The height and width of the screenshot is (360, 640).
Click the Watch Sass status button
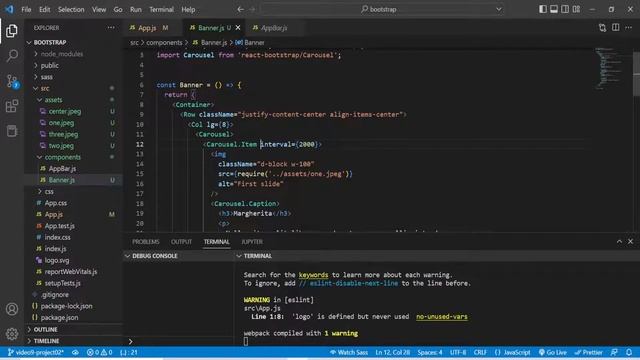(x=349, y=352)
